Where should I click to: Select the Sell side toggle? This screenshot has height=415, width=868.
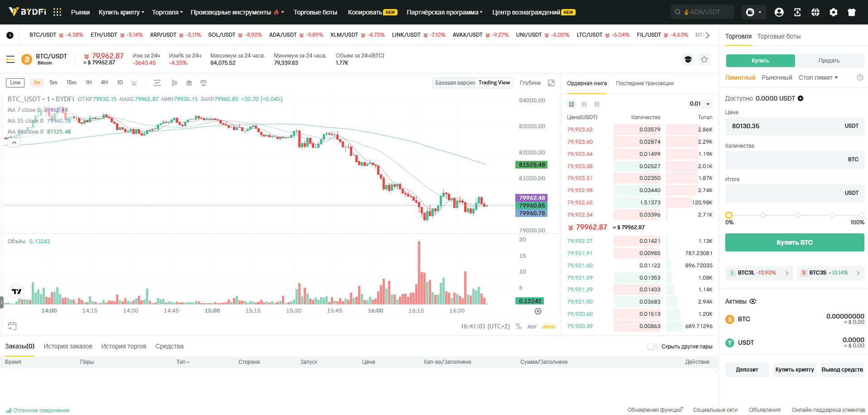coord(829,61)
